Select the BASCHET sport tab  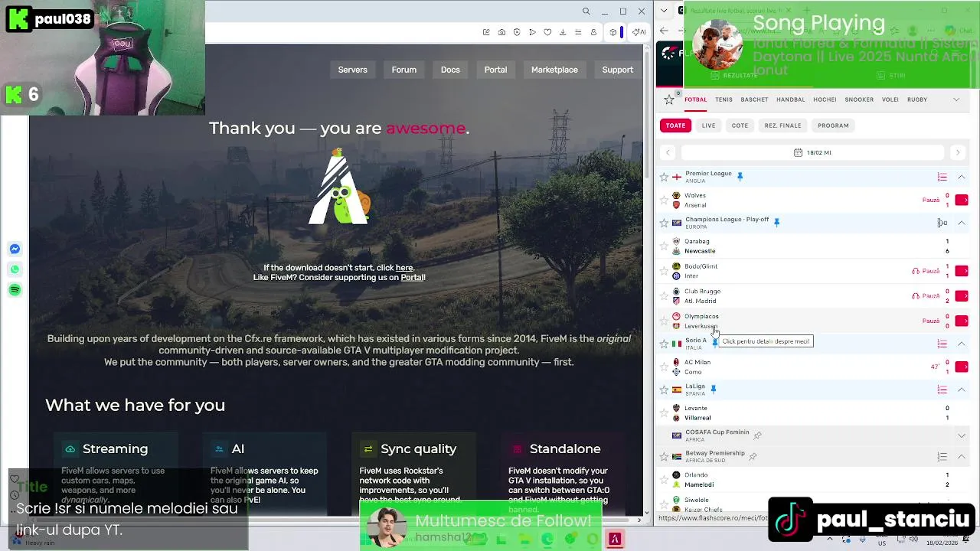pos(754,99)
